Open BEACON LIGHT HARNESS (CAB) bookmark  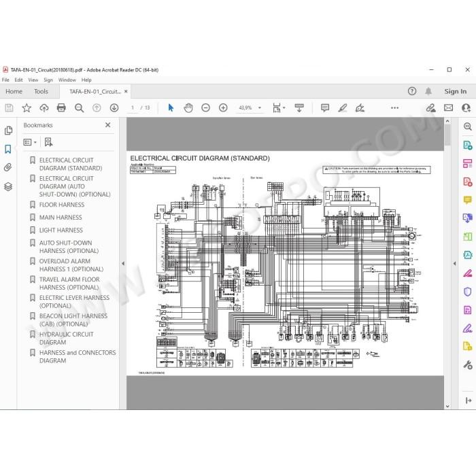click(x=73, y=320)
